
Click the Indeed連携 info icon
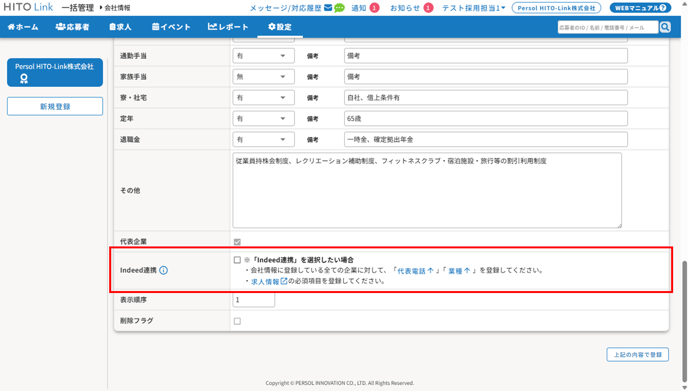pos(163,270)
